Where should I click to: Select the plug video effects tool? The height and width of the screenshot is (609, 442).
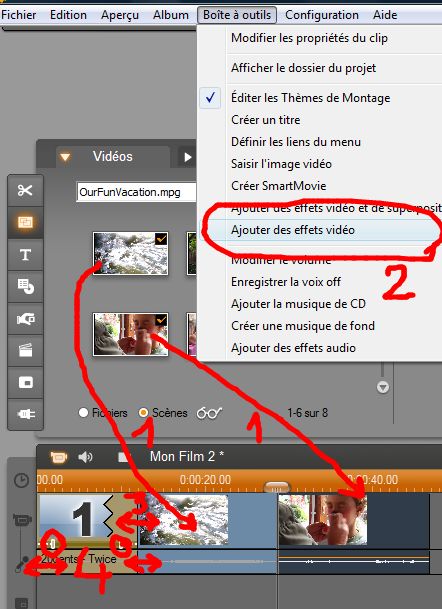(x=25, y=414)
